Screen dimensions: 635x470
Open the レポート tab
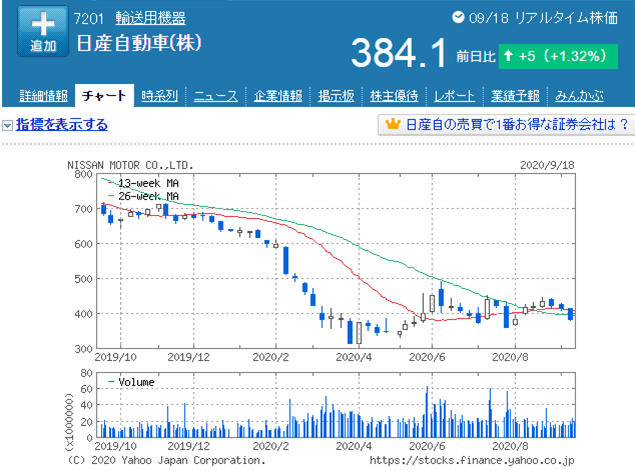coord(454,96)
